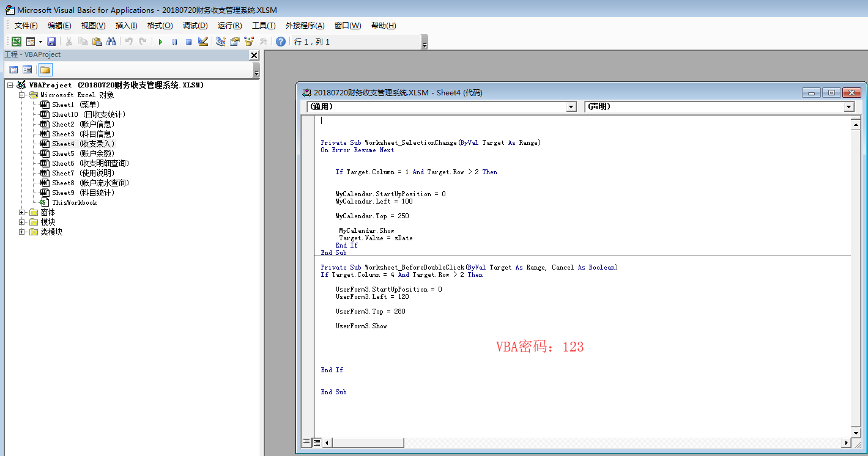Select Sheet7 (使用说明) in tree

(77, 173)
